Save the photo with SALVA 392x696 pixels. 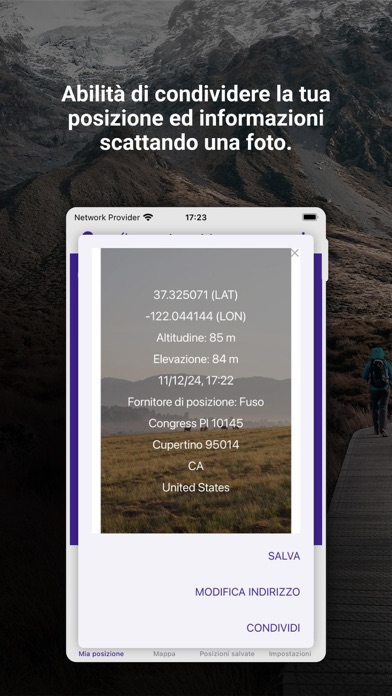pos(284,556)
